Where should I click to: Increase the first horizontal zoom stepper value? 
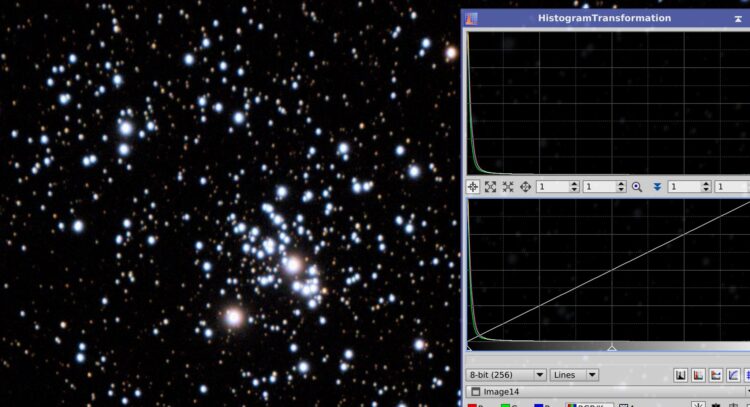(x=574, y=184)
